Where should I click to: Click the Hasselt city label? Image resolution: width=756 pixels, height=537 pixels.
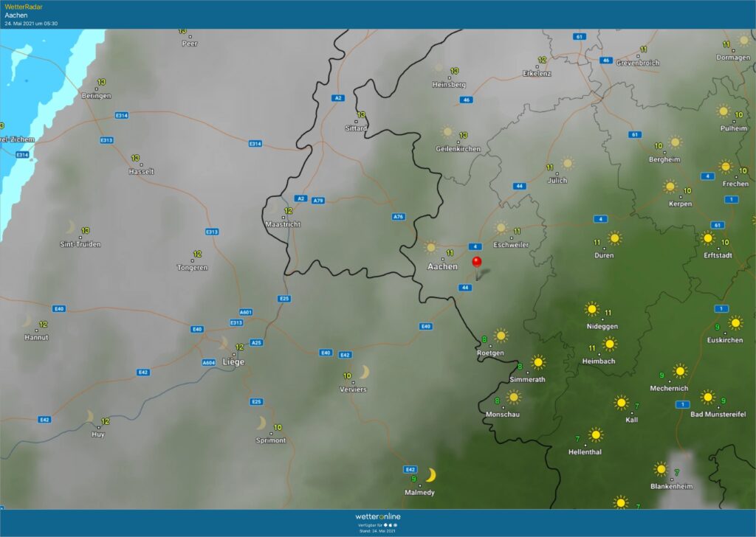(x=141, y=171)
